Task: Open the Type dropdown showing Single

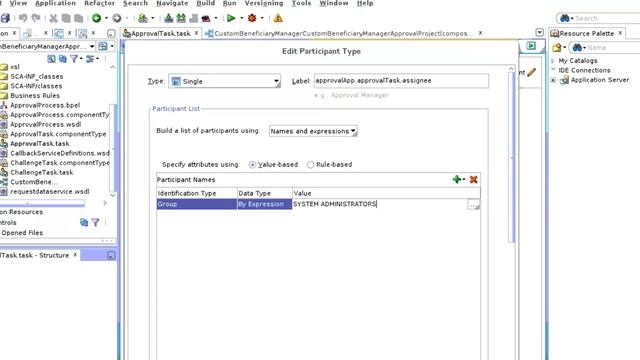Action: [x=224, y=81]
